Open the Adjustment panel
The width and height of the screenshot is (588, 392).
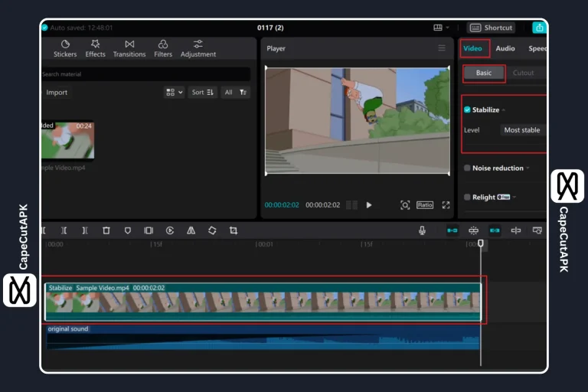(x=198, y=49)
